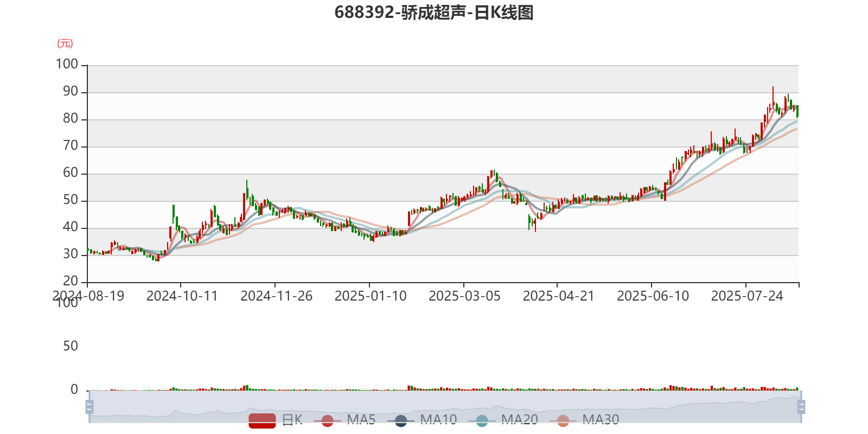Click the price axis label 40
This screenshot has width=868, height=434.
(71, 227)
